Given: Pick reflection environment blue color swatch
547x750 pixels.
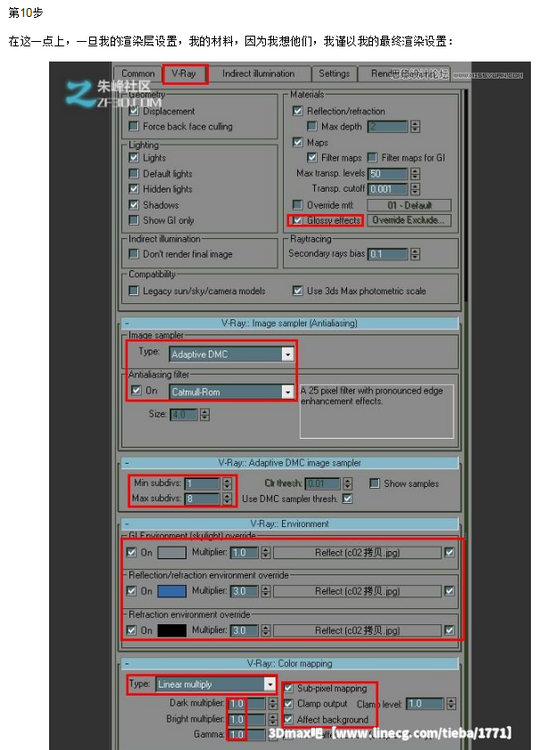Looking at the screenshot, I should coord(172,591).
